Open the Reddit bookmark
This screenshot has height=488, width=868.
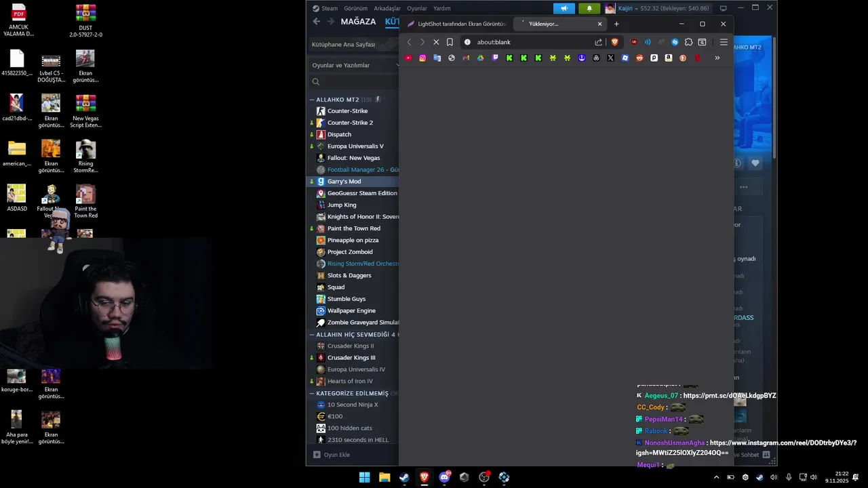tap(639, 58)
